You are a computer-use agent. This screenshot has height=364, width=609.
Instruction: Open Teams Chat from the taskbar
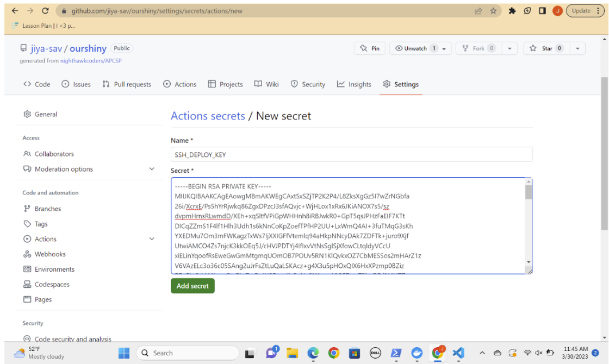pos(271,353)
